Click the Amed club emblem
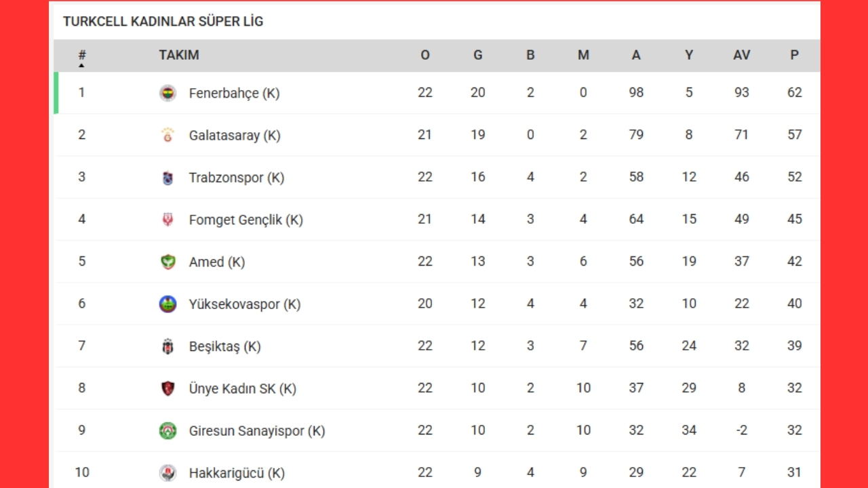Viewport: 868px width, 488px height. pyautogui.click(x=167, y=262)
